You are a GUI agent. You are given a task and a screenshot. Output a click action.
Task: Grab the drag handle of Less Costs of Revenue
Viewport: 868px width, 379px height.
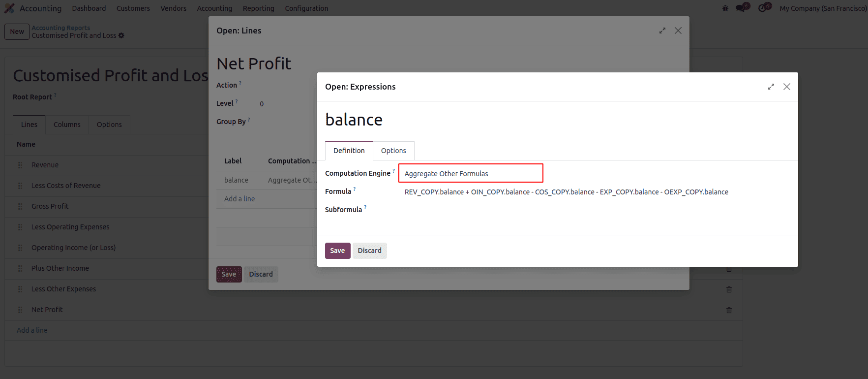pos(20,186)
